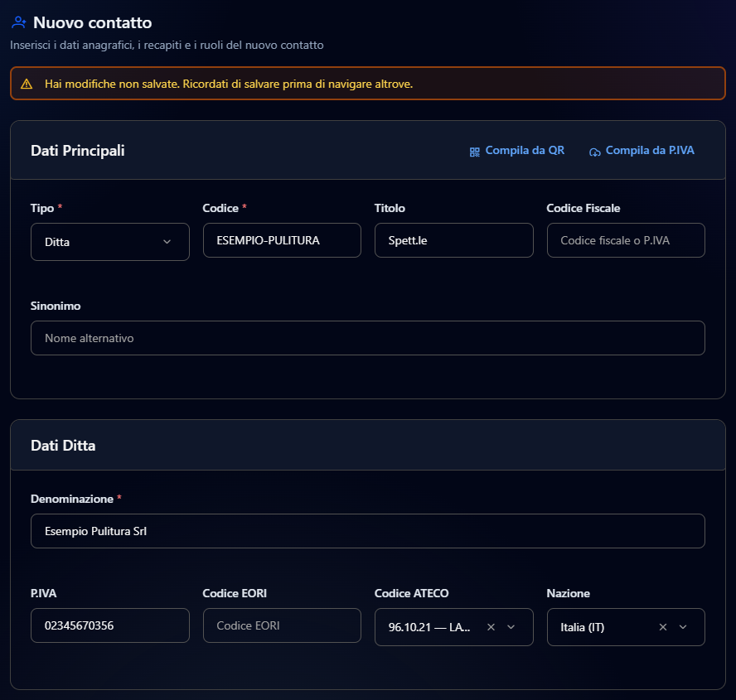
Task: Click the QR code icon beside Compila da QR
Action: click(x=475, y=152)
